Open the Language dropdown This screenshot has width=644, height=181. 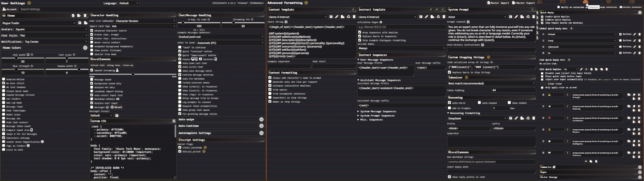click(129, 3)
